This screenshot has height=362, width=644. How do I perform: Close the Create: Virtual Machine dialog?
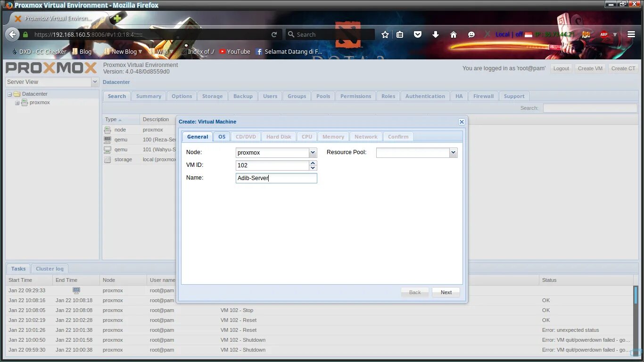[x=462, y=122]
